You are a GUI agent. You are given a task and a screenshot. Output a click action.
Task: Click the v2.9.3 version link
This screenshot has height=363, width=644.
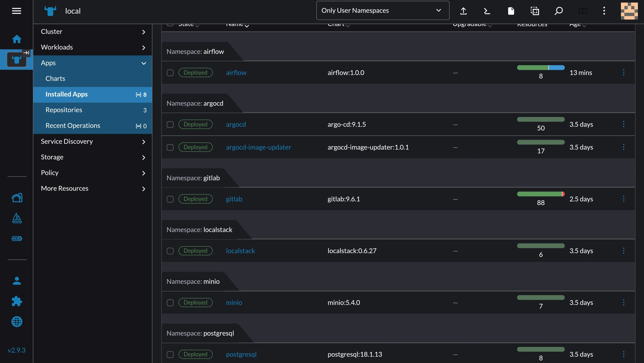coord(17,350)
